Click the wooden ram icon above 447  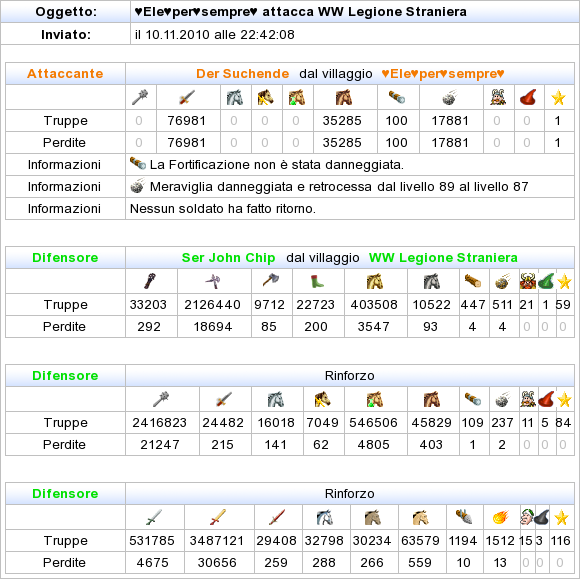(x=473, y=281)
